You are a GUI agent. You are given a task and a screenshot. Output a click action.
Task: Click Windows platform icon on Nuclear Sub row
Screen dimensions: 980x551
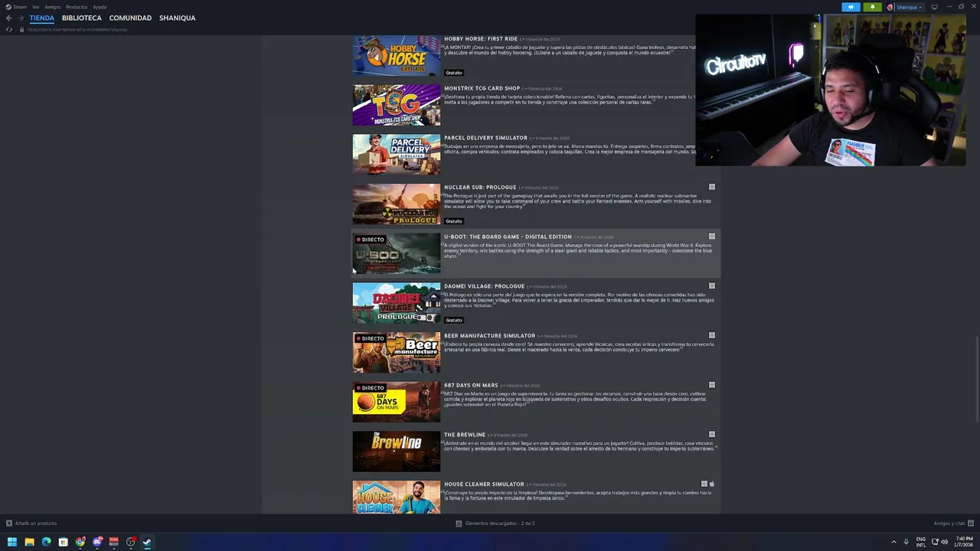coord(711,187)
